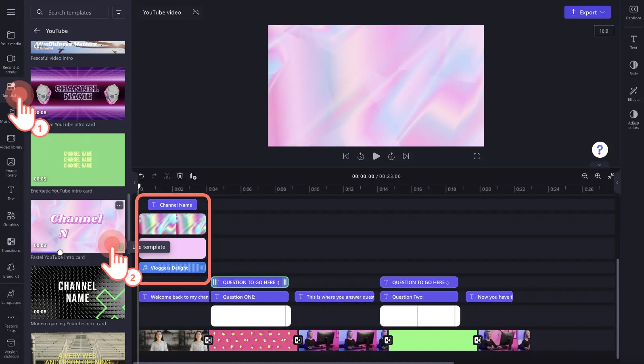Fit timeline to screen

point(611,176)
